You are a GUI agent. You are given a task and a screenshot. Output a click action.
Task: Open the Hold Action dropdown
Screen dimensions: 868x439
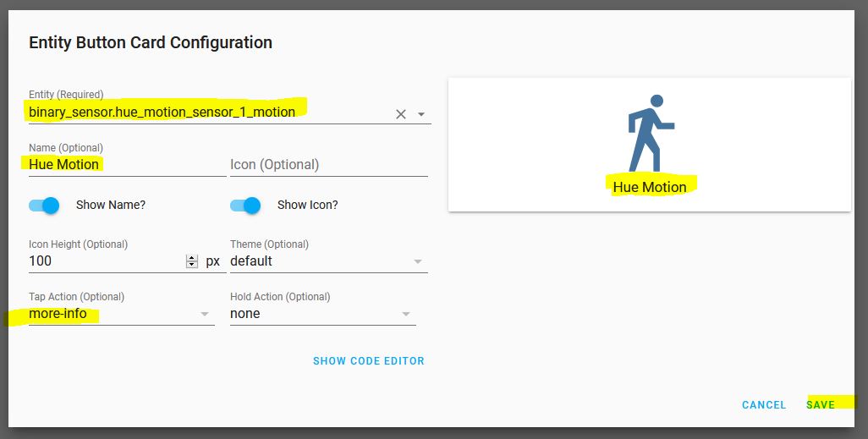pyautogui.click(x=322, y=314)
